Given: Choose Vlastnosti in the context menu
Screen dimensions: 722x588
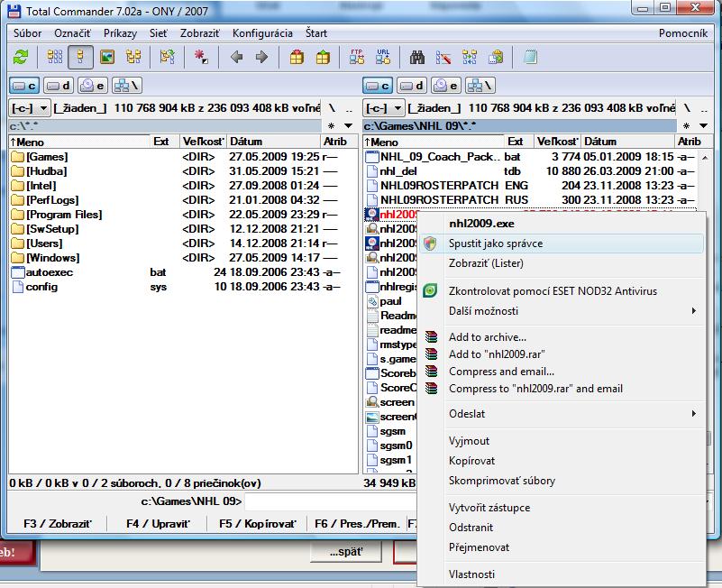Looking at the screenshot, I should 562,574.
